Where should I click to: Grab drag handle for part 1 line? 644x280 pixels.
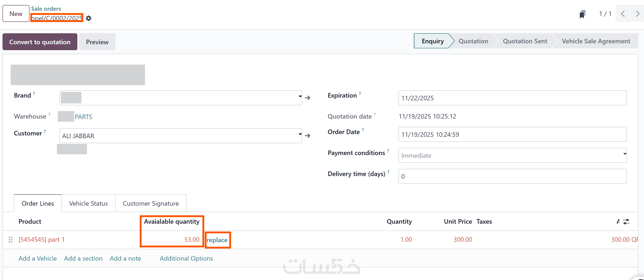point(10,240)
